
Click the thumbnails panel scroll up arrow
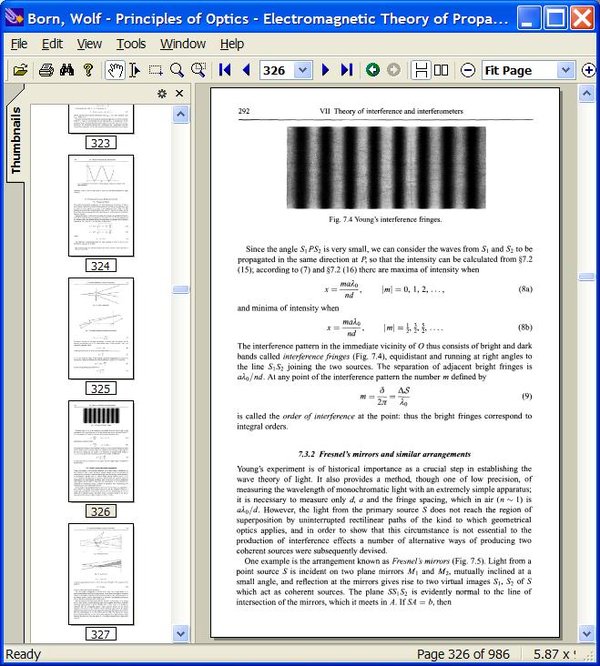pyautogui.click(x=180, y=114)
